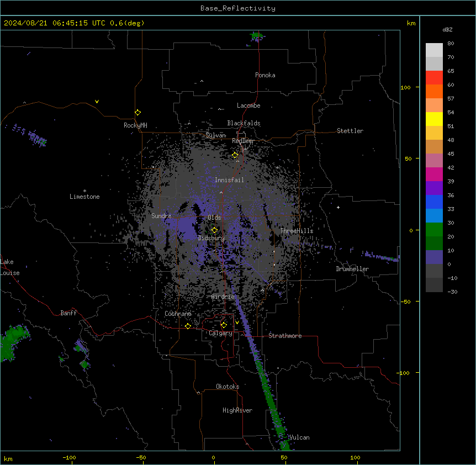Click the yellow diamond marker below Cochrane
The height and width of the screenshot is (465, 476).
(188, 326)
